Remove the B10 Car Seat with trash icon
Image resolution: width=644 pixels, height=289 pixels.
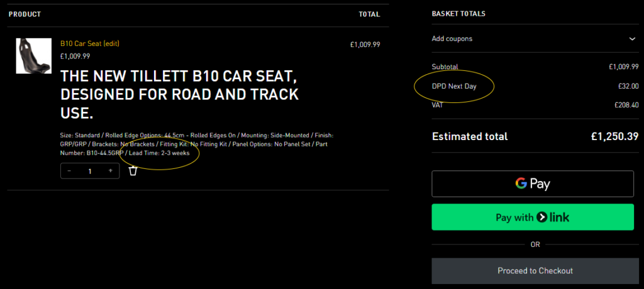133,171
